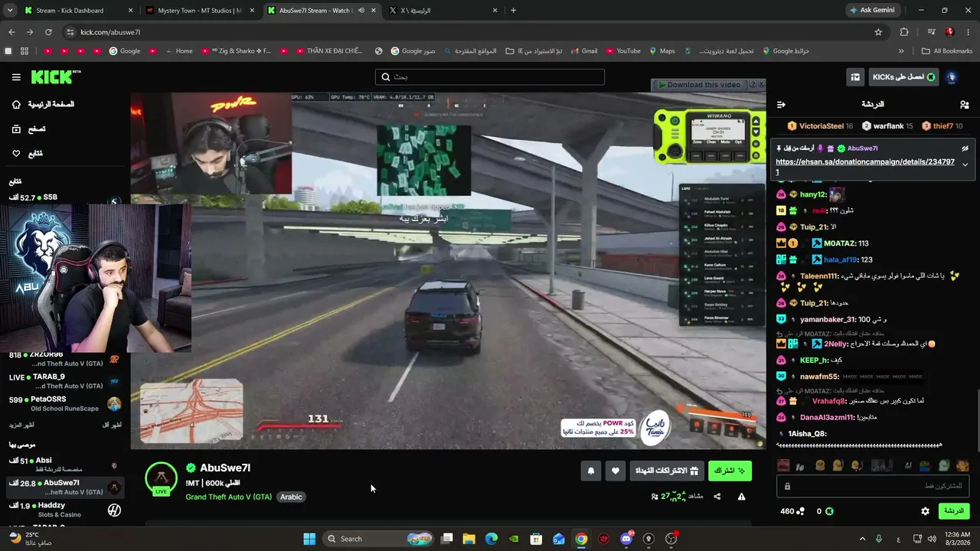Image resolution: width=980 pixels, height=551 pixels.
Task: Click the green chat send button
Action: [954, 511]
